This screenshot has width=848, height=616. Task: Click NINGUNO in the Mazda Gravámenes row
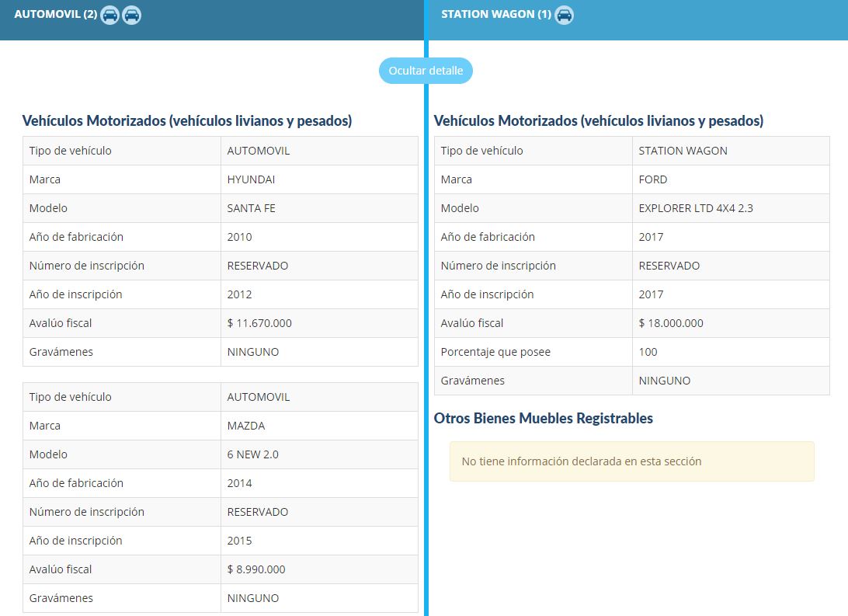(x=252, y=597)
